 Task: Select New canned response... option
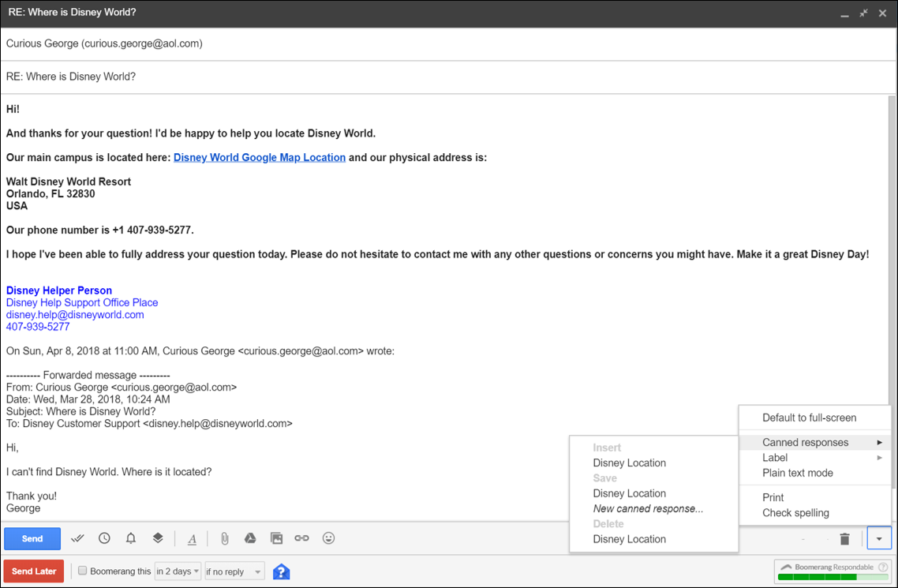(x=649, y=508)
